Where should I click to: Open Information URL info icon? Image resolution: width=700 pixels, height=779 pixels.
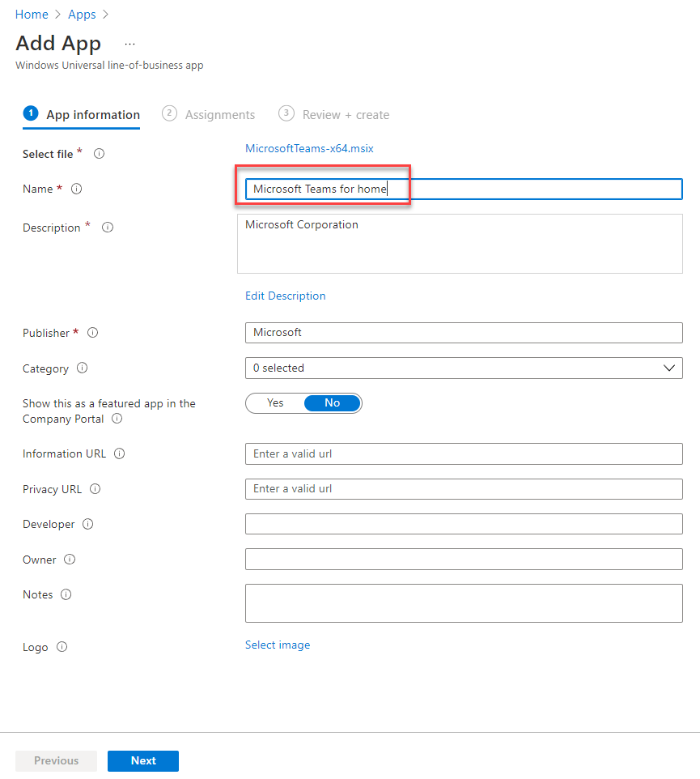120,453
